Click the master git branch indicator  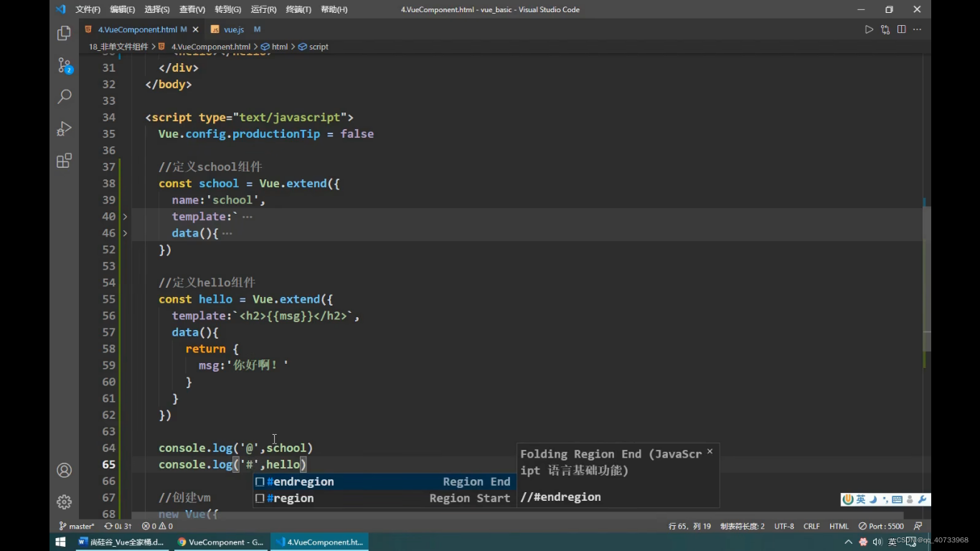click(77, 526)
